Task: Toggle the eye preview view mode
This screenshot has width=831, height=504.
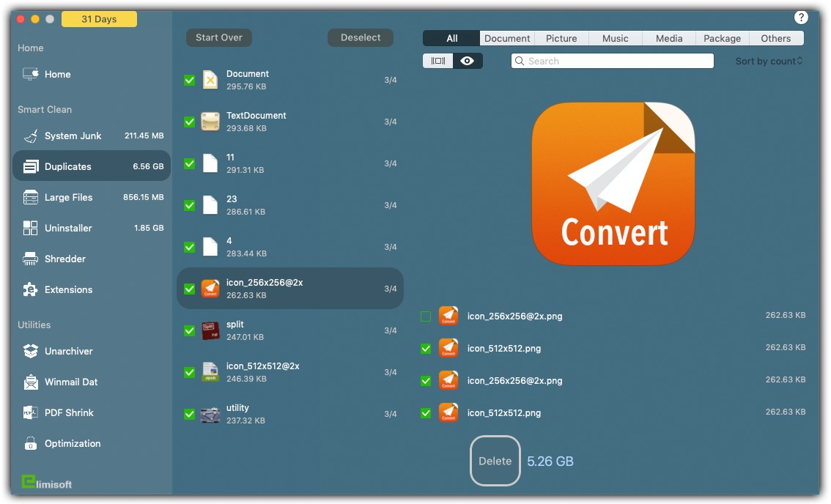Action: [x=468, y=61]
